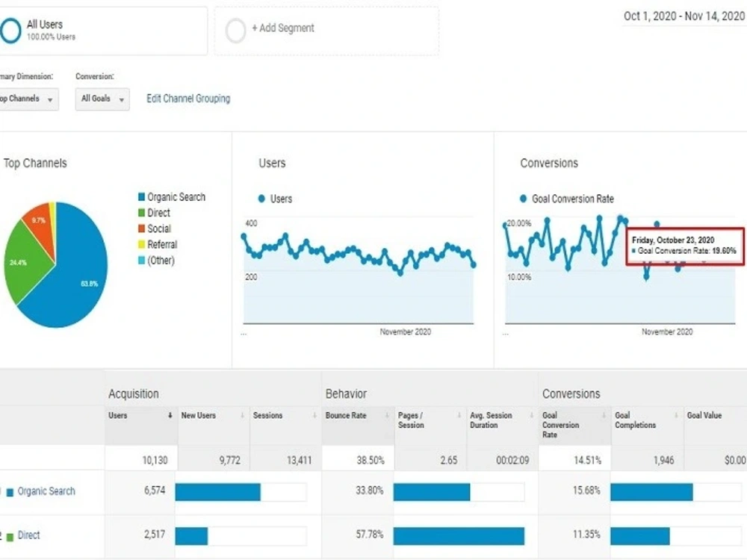The width and height of the screenshot is (747, 560).
Task: Click the 2.65 pages per session value
Action: click(x=449, y=460)
